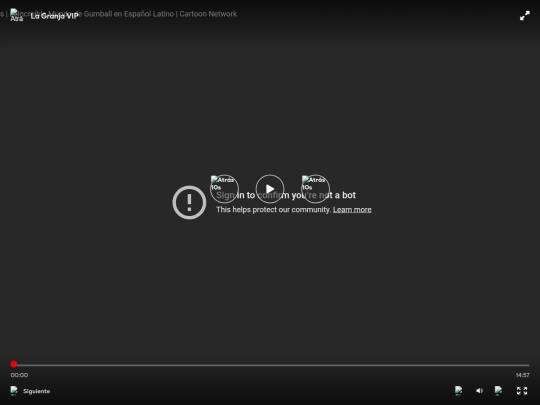Click the La Granja VIP title
The width and height of the screenshot is (540, 405).
pyautogui.click(x=54, y=16)
